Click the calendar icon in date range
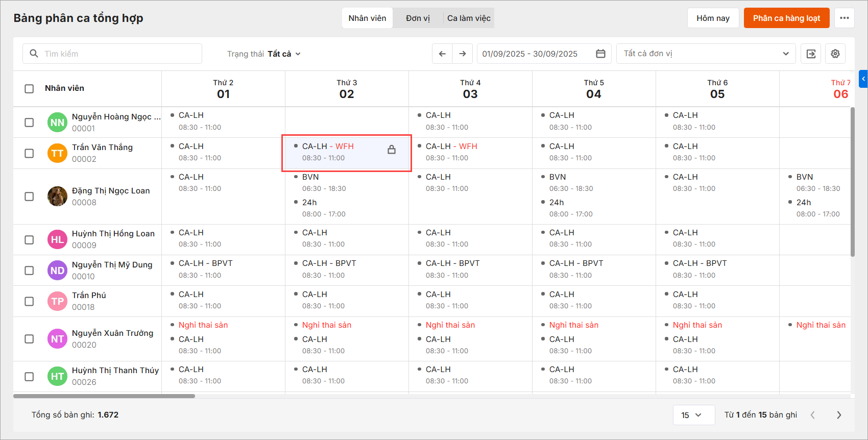The width and height of the screenshot is (868, 440). coord(600,54)
